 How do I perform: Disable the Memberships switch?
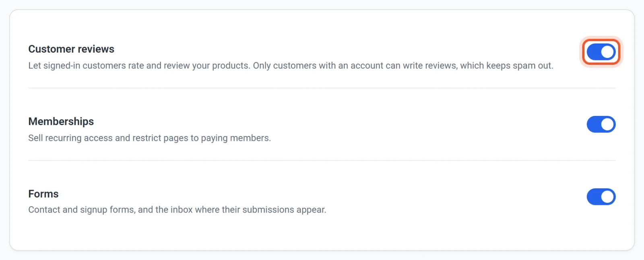pyautogui.click(x=601, y=124)
